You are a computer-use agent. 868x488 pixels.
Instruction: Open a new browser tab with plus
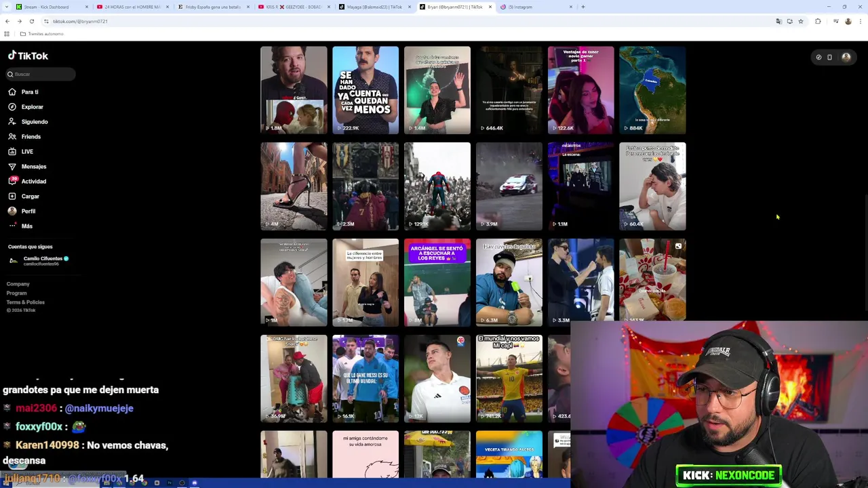click(583, 7)
